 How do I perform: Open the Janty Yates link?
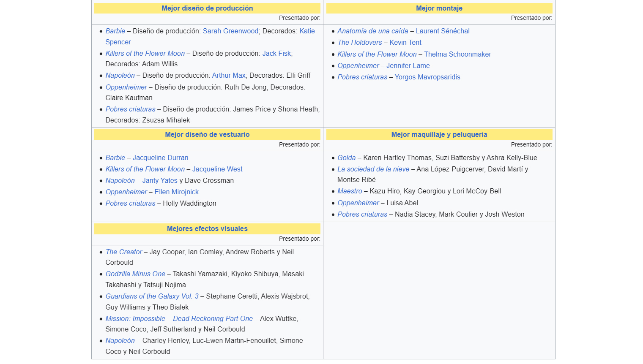[160, 180]
